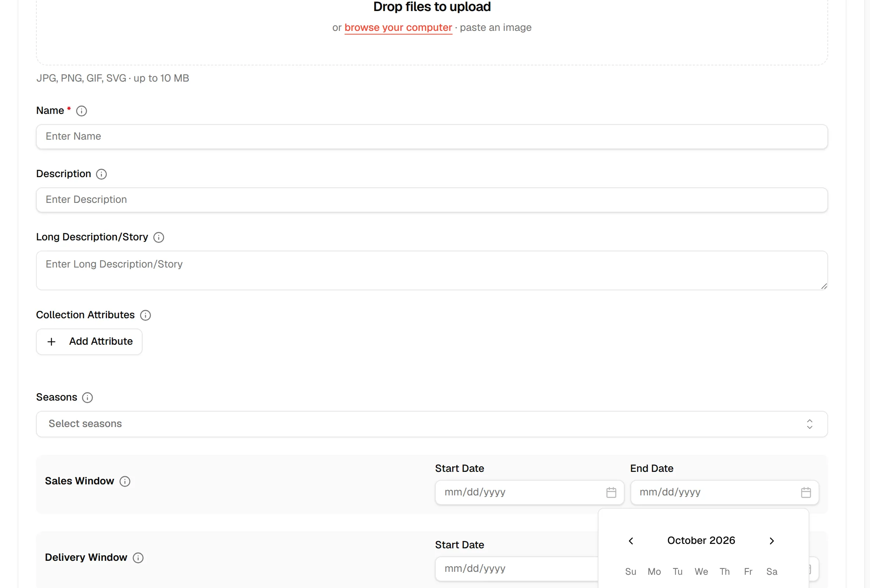Open calendar icon in Sales End Date
Viewport: 870px width, 588px height.
pyautogui.click(x=806, y=492)
